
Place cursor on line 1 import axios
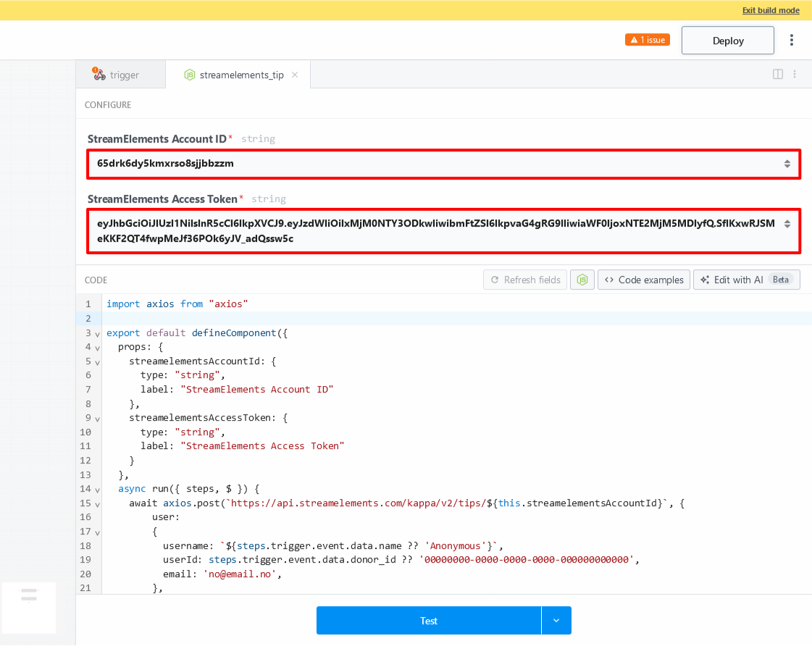[177, 304]
